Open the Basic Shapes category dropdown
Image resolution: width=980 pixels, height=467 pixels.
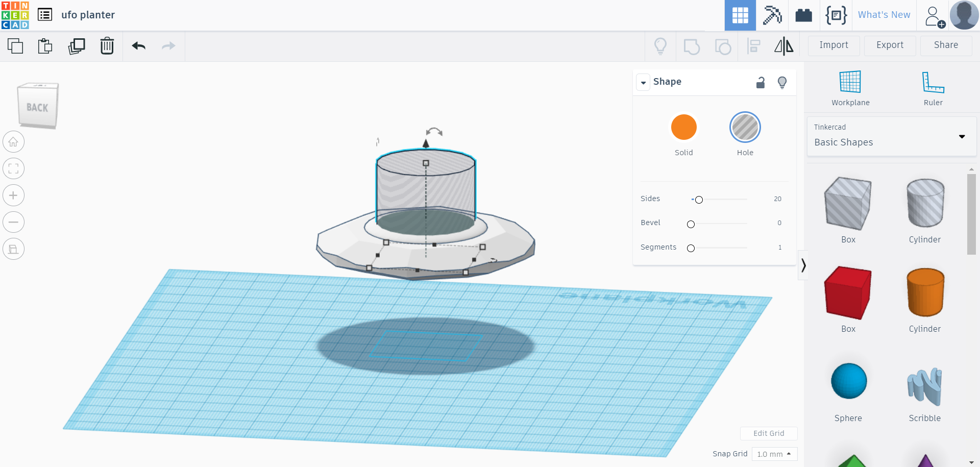pyautogui.click(x=892, y=136)
